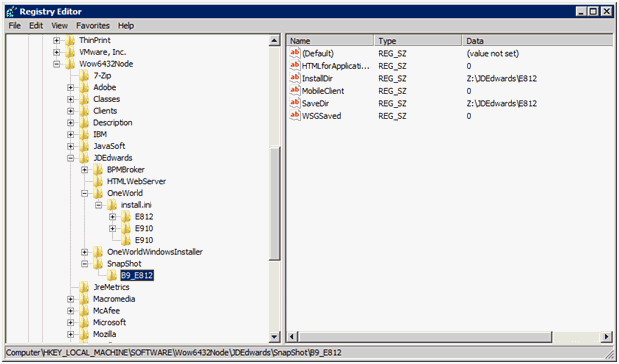Click the HTMLforApplicati... string value icon
The width and height of the screenshot is (619, 364).
click(x=295, y=66)
